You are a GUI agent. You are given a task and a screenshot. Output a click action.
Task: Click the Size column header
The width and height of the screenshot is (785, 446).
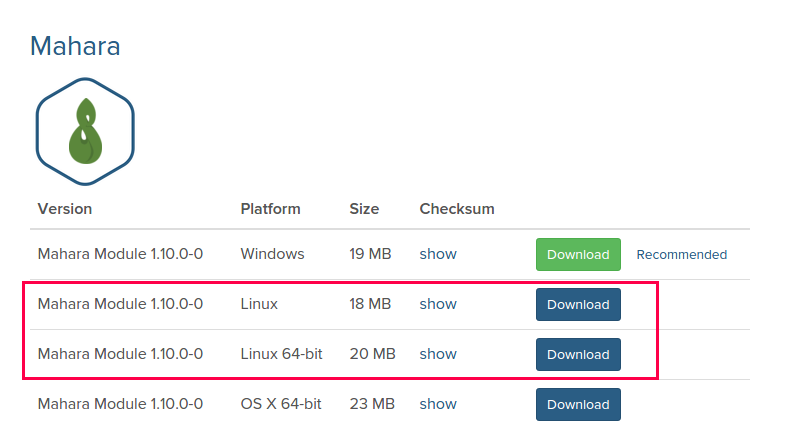tap(364, 209)
